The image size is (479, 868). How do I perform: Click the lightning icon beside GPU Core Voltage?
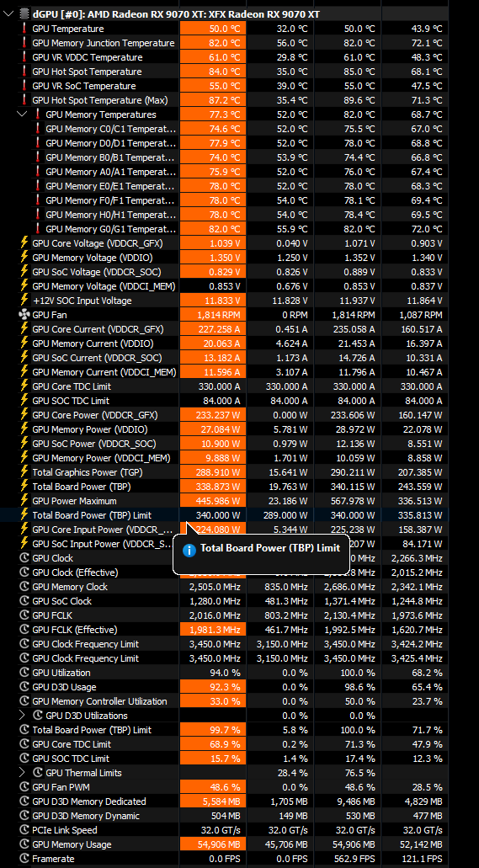pos(24,243)
